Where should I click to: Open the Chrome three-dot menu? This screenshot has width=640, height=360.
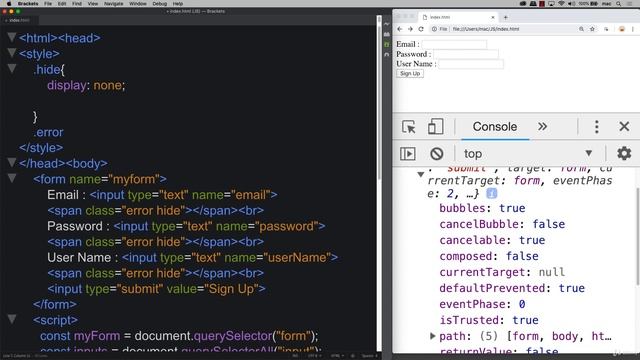click(633, 29)
